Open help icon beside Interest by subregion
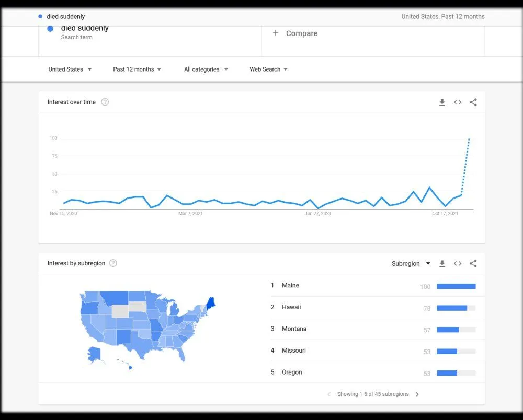Image resolution: width=523 pixels, height=420 pixels. 113,263
